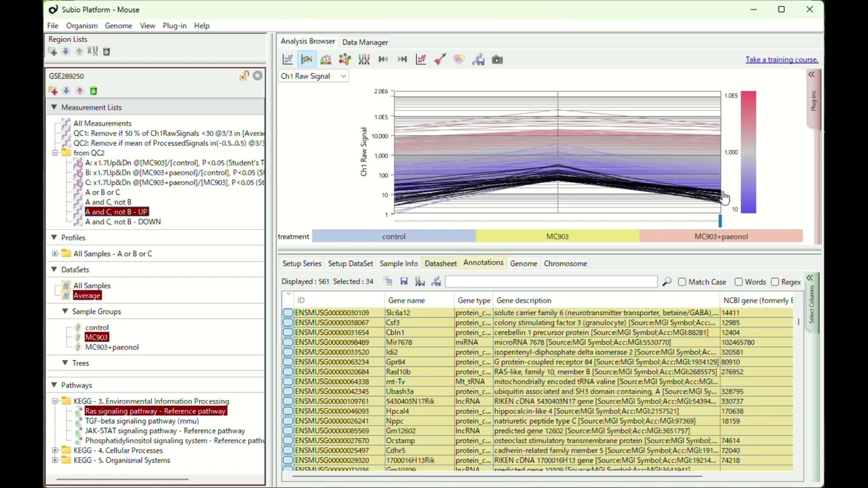Click the red scatter chart toolbar icon
The width and height of the screenshot is (868, 488).
coord(421,60)
